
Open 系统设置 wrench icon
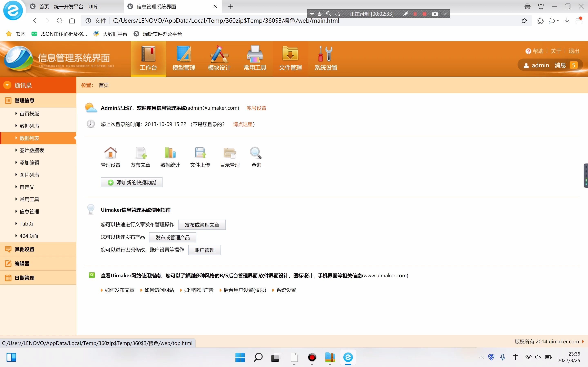point(326,58)
